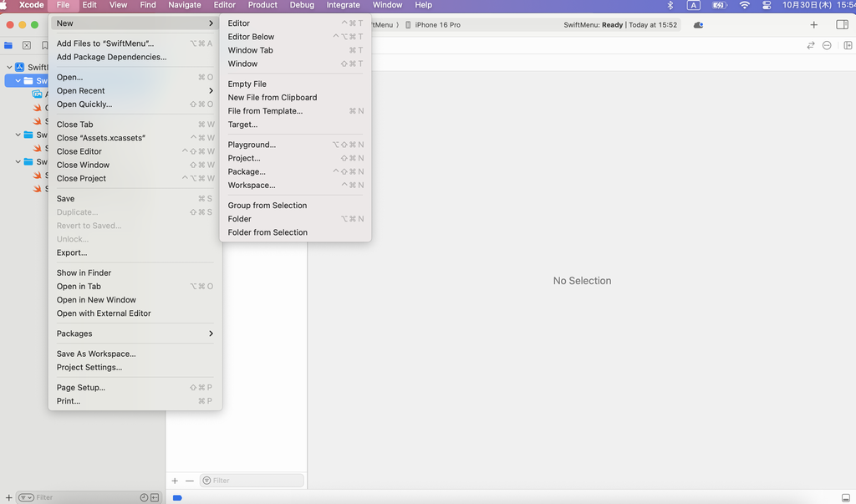Screen dimensions: 856x504
Task: Toggle the source-control status filter icon
Action: coord(155,497)
